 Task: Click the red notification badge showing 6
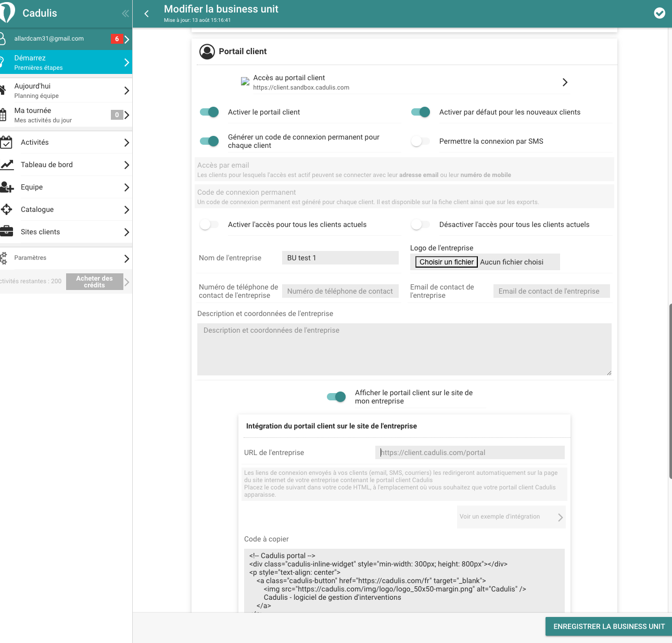point(117,39)
